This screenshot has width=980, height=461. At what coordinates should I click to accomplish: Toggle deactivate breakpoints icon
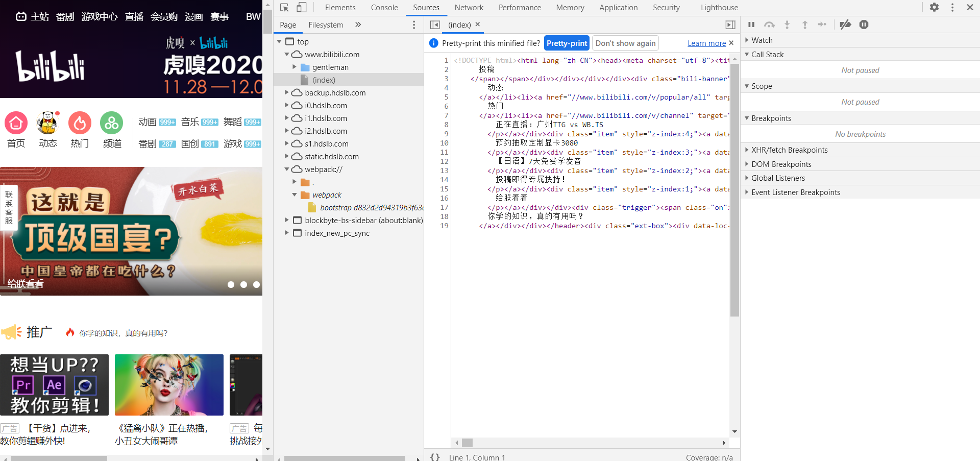[x=846, y=25]
